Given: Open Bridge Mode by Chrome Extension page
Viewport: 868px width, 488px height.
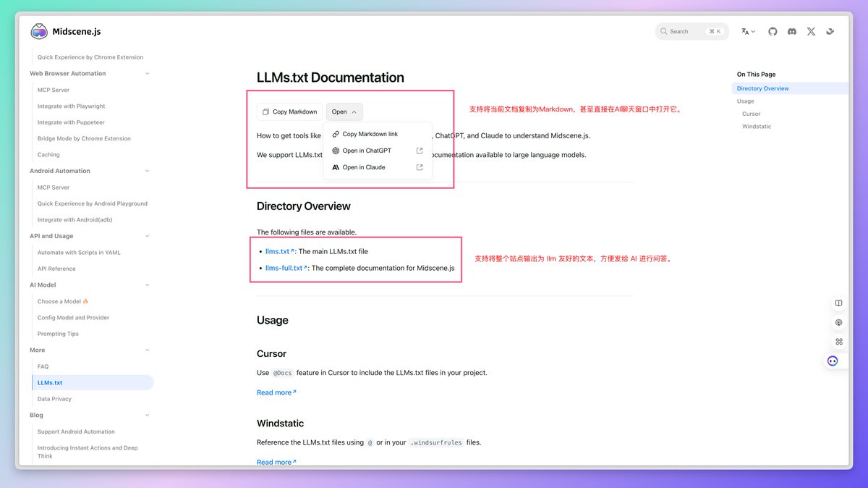Looking at the screenshot, I should [84, 138].
